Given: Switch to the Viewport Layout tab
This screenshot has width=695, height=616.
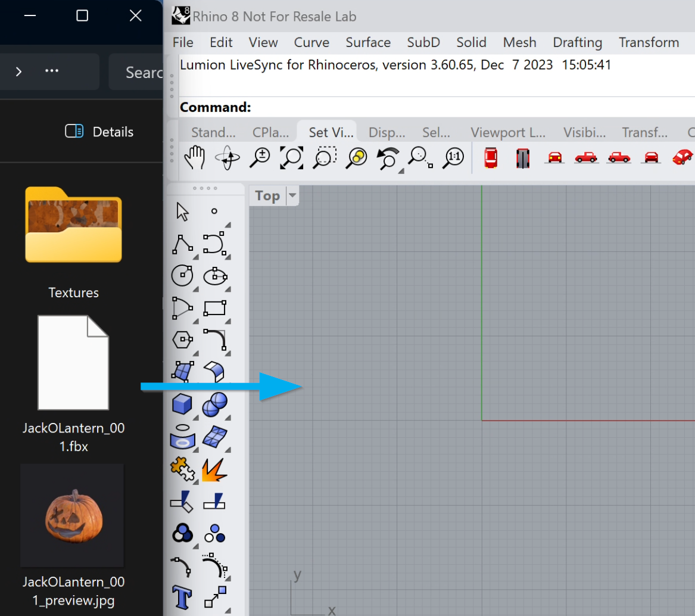Looking at the screenshot, I should click(507, 132).
